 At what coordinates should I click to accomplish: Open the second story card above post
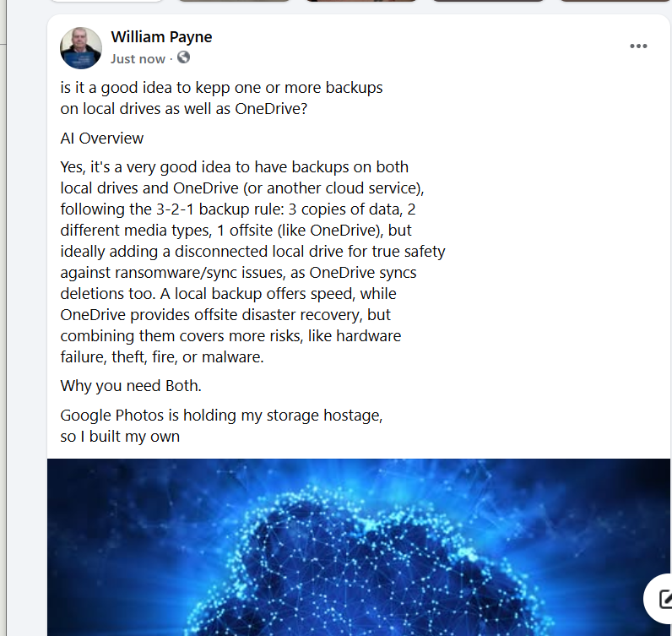click(x=234, y=1)
